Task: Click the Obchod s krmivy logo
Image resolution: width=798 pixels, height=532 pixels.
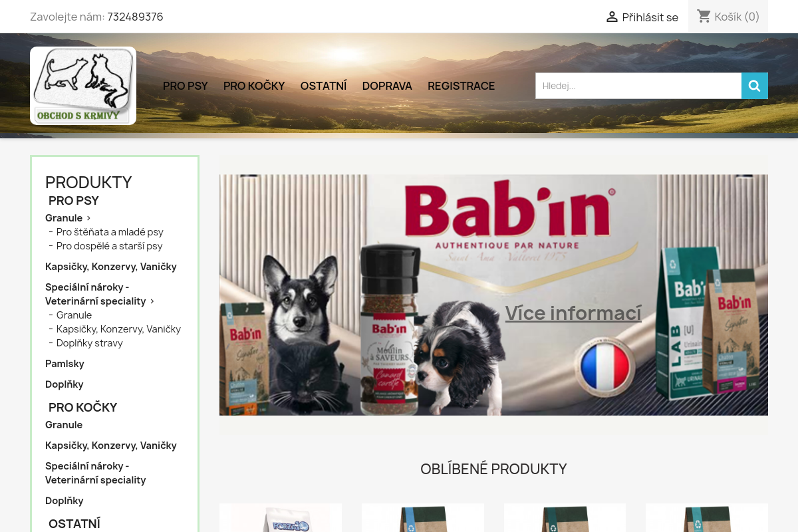Action: click(83, 86)
